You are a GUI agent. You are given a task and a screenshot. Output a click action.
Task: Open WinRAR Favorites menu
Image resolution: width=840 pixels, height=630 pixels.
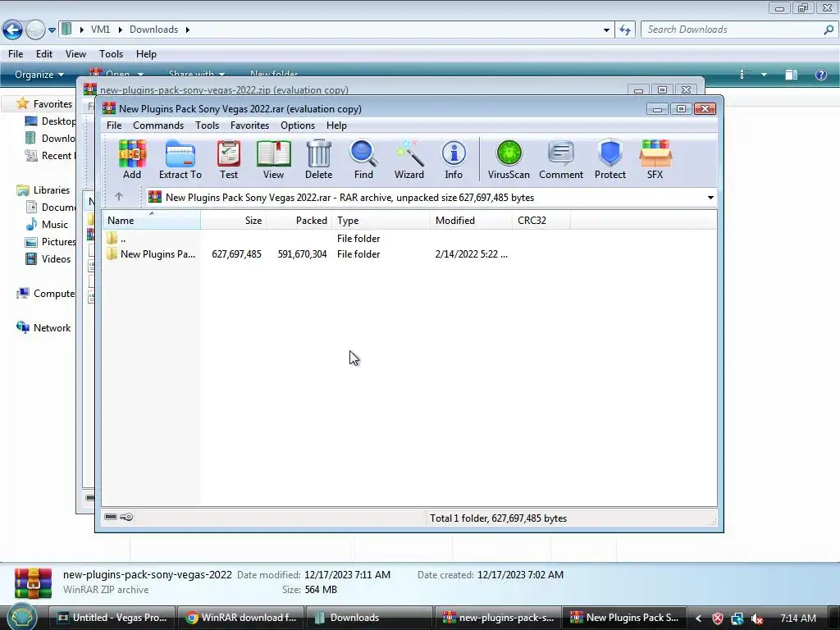[249, 126]
